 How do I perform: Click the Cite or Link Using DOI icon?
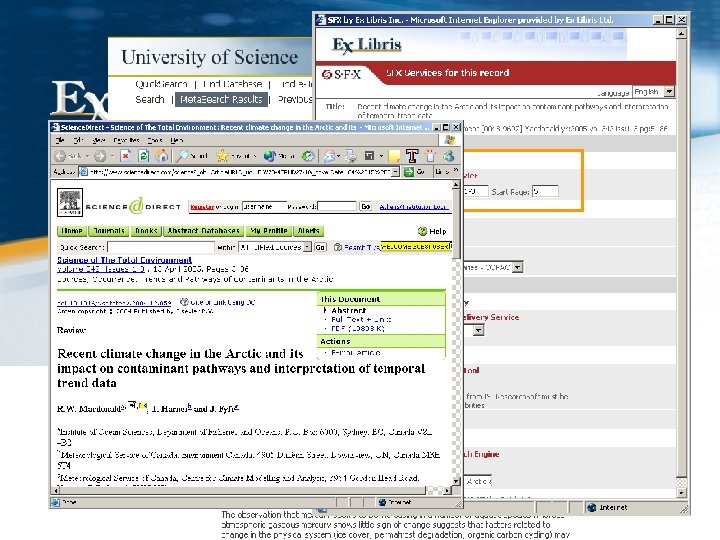tap(184, 302)
